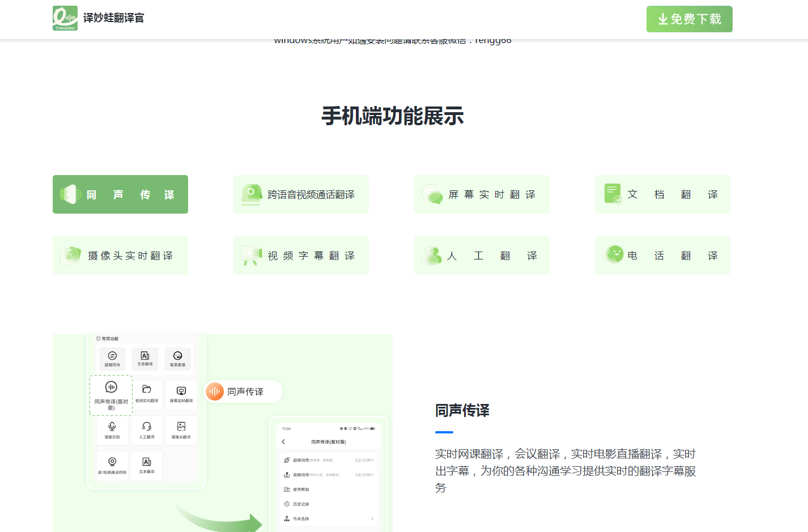Click the orange 同声传译 speech bubble icon
Screen dimensions: 808x532
(x=214, y=391)
